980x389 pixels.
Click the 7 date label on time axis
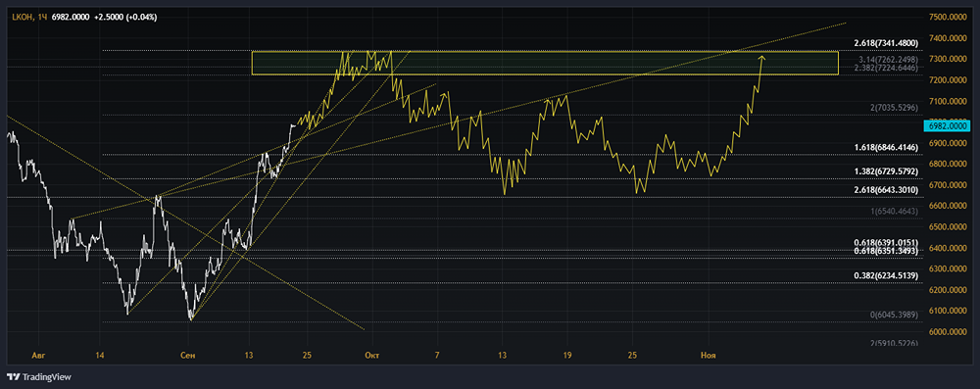pos(437,356)
